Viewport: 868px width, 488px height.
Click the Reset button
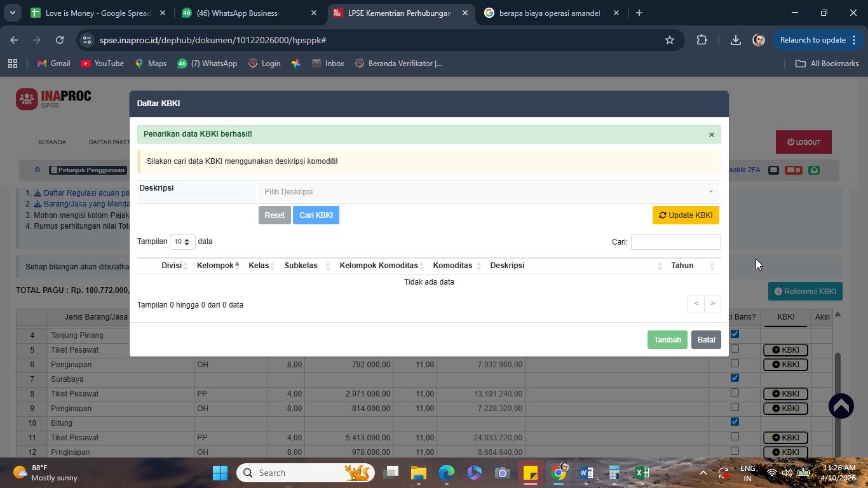(x=275, y=215)
